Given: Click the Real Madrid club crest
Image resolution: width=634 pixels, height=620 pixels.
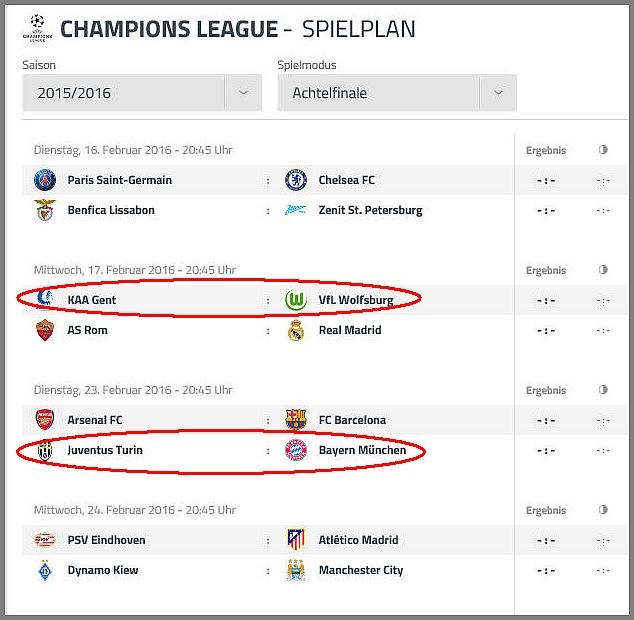Looking at the screenshot, I should (x=296, y=330).
